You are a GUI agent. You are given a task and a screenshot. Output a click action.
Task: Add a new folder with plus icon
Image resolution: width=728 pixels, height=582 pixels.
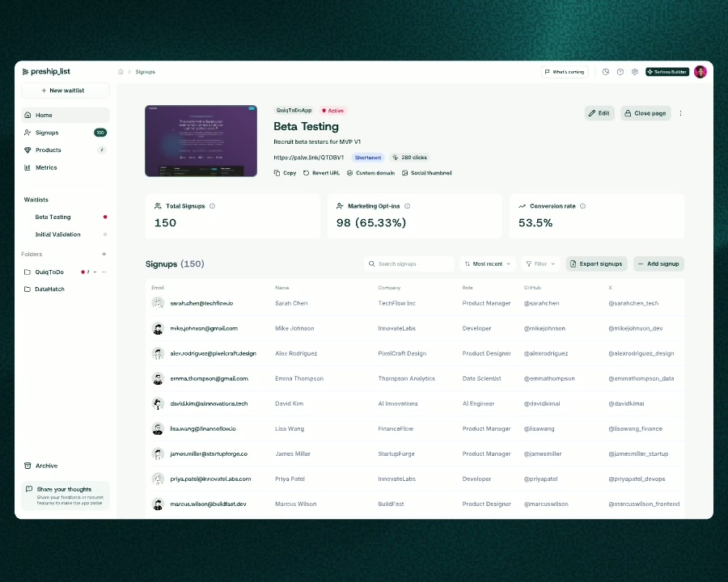(x=104, y=254)
